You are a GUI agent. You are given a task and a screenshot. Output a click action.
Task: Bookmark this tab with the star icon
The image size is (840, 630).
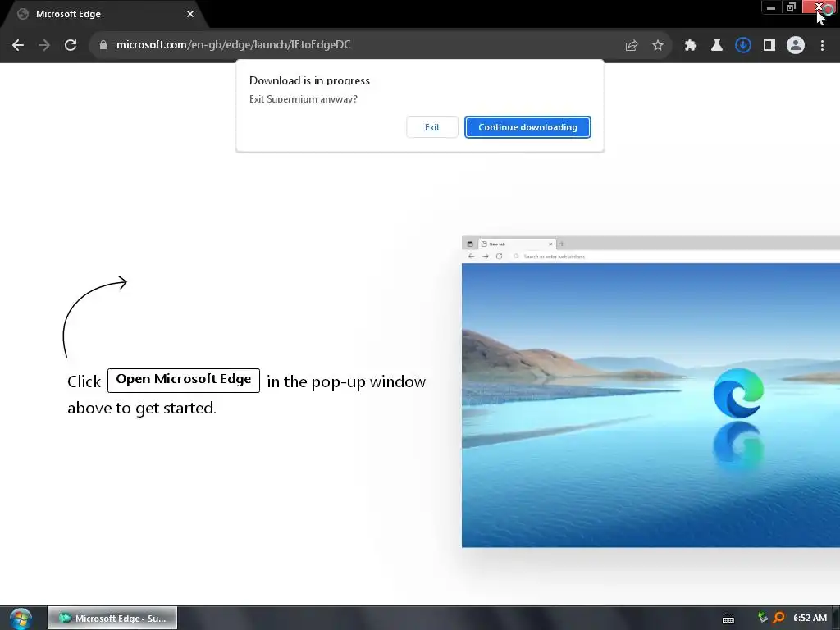[658, 46]
